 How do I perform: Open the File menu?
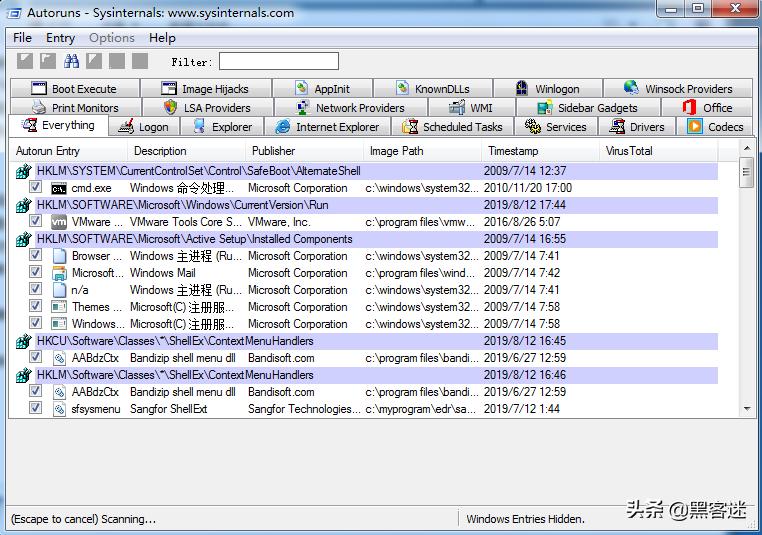tap(22, 38)
